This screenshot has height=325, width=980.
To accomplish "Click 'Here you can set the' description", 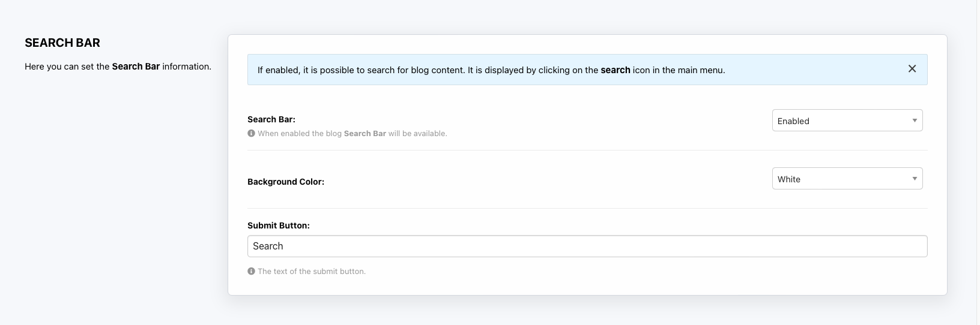I will (67, 67).
